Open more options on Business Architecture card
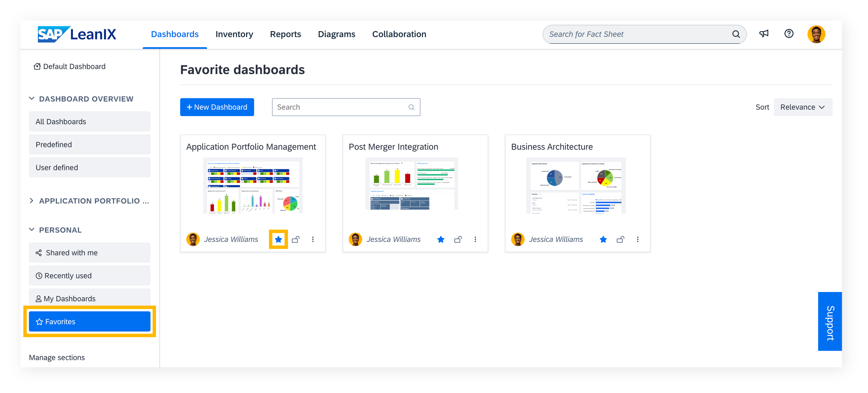 (638, 239)
